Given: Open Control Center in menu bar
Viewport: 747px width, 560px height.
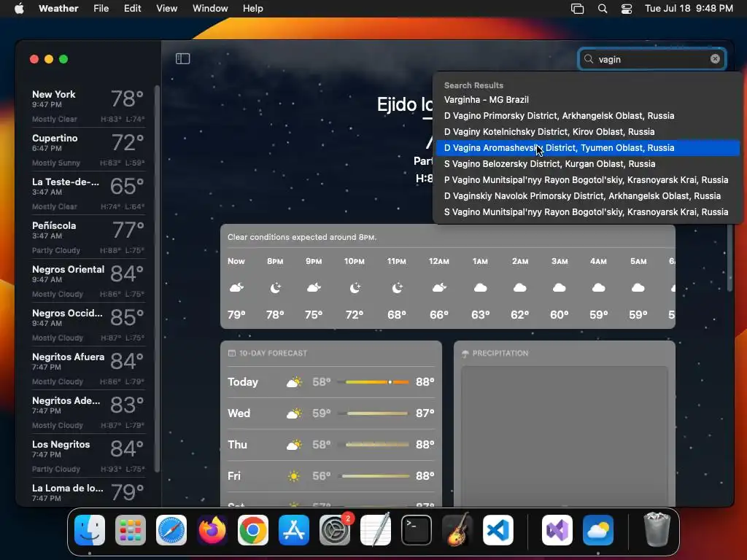Looking at the screenshot, I should (x=627, y=8).
